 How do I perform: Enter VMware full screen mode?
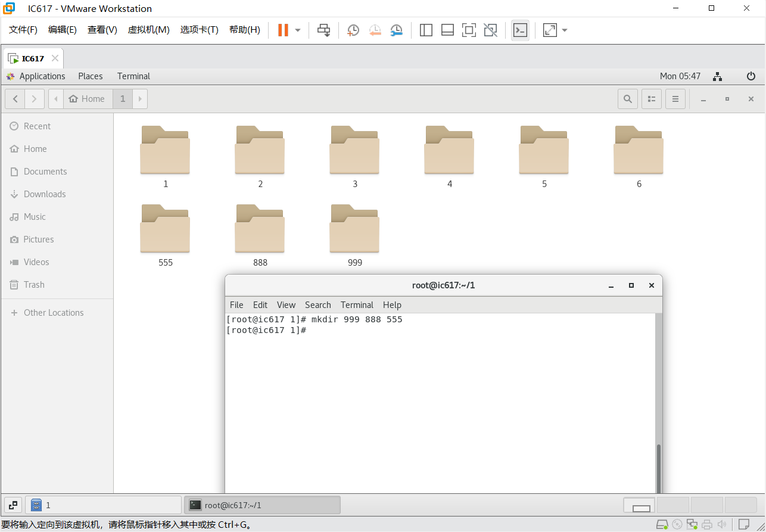[x=469, y=30]
